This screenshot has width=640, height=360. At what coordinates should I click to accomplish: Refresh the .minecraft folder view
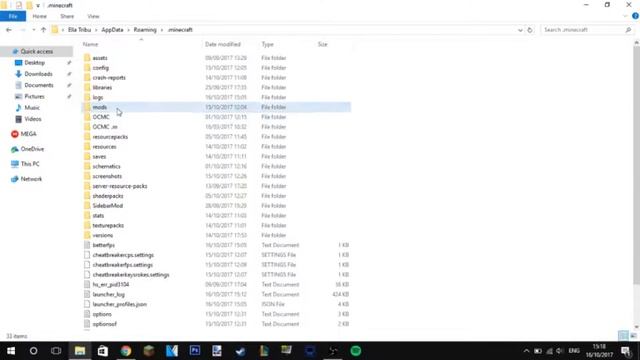click(x=530, y=30)
